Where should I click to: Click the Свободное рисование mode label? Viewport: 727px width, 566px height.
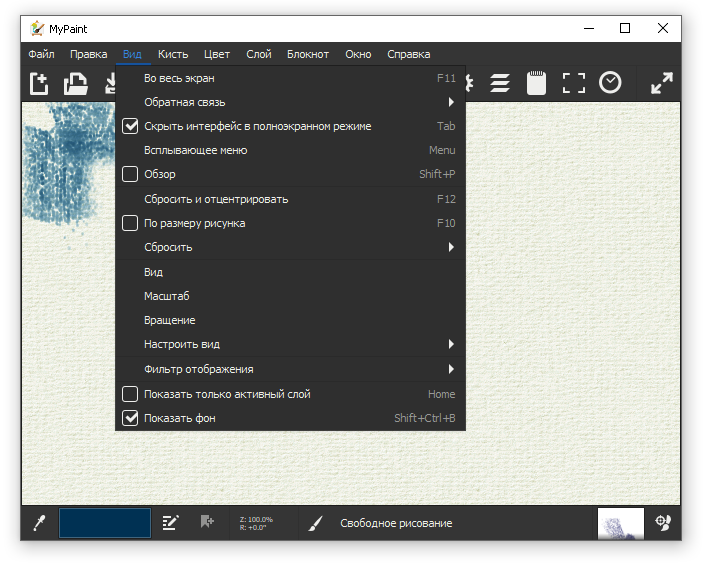click(396, 523)
